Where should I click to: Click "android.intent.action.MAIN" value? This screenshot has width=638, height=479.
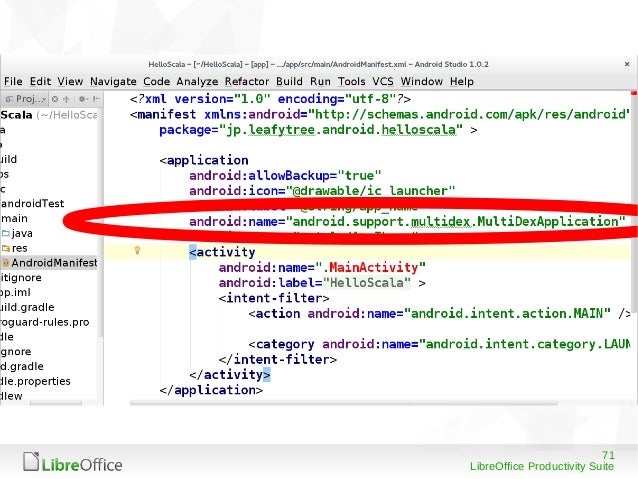pos(507,314)
